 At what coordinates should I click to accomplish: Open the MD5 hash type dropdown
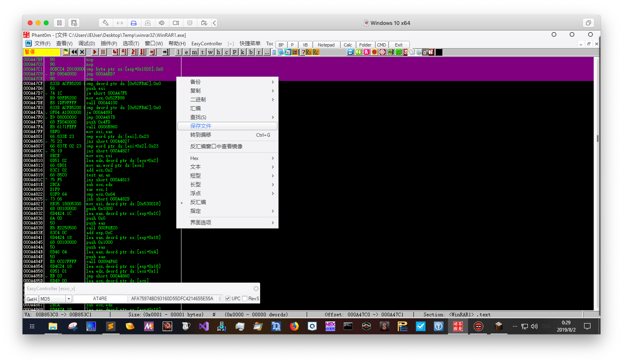pos(69,299)
